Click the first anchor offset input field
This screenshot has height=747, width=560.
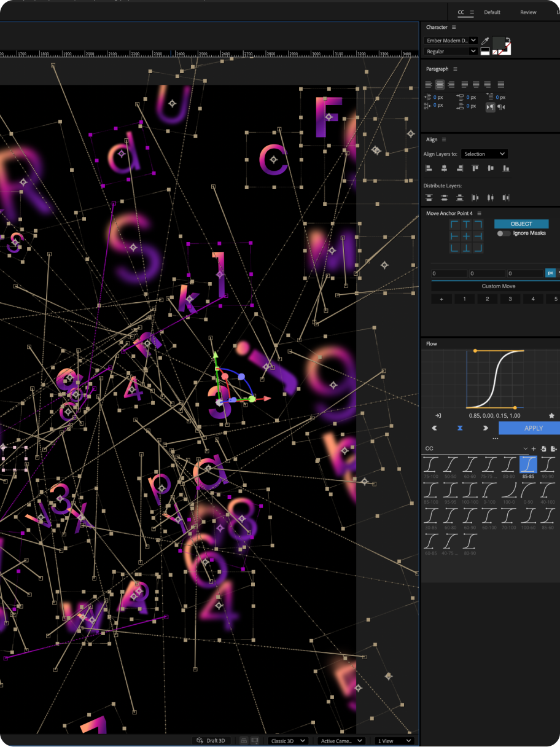449,273
